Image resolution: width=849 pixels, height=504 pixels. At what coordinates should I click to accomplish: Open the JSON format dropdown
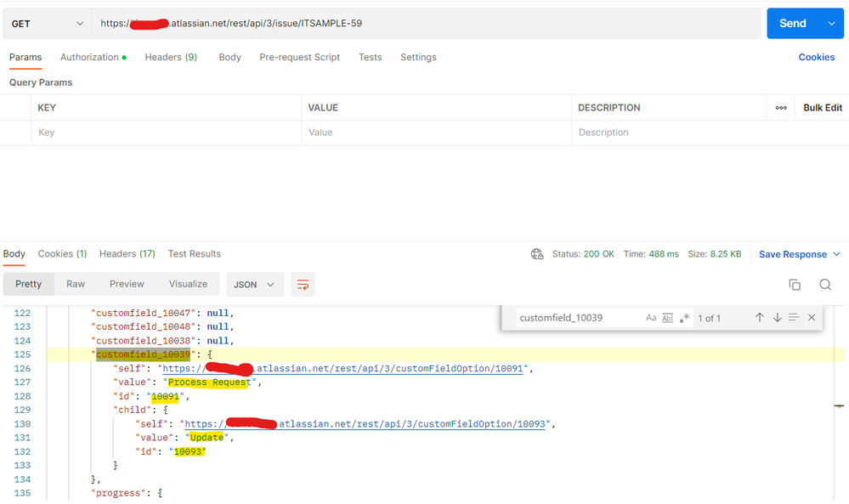click(x=255, y=285)
